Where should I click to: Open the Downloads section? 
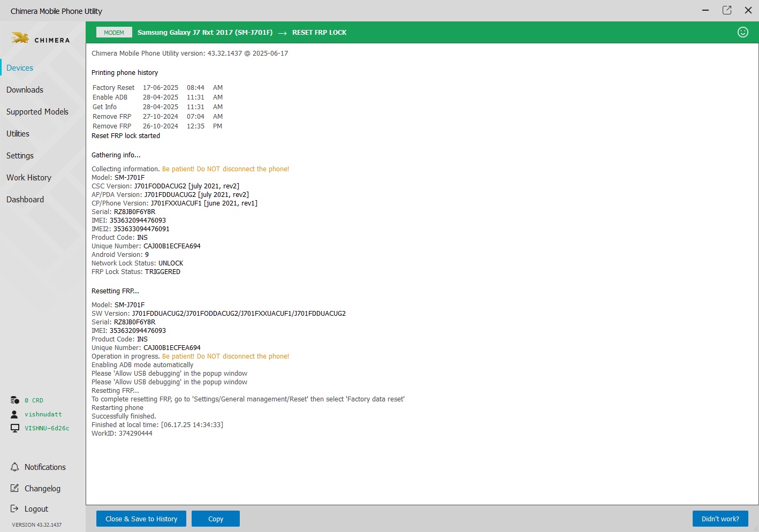pos(25,90)
